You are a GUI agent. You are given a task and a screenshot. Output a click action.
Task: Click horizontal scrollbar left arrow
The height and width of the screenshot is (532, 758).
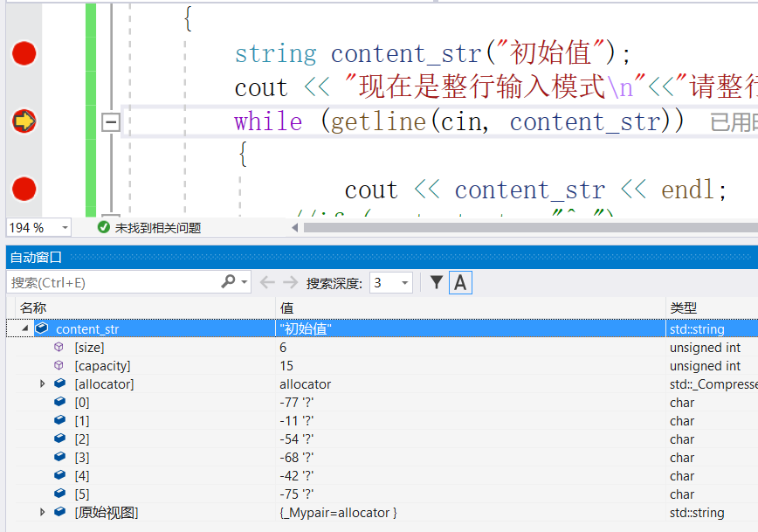(294, 228)
